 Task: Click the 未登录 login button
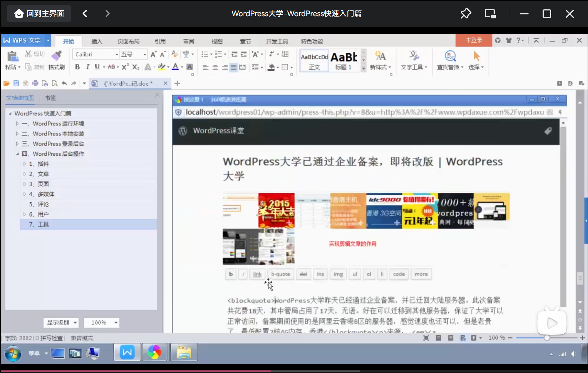click(x=474, y=40)
